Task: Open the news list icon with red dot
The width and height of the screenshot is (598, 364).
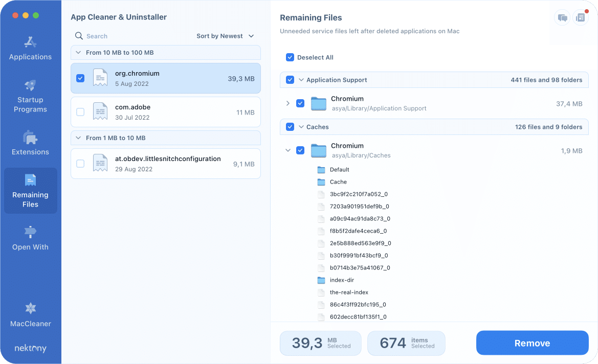Action: click(581, 17)
